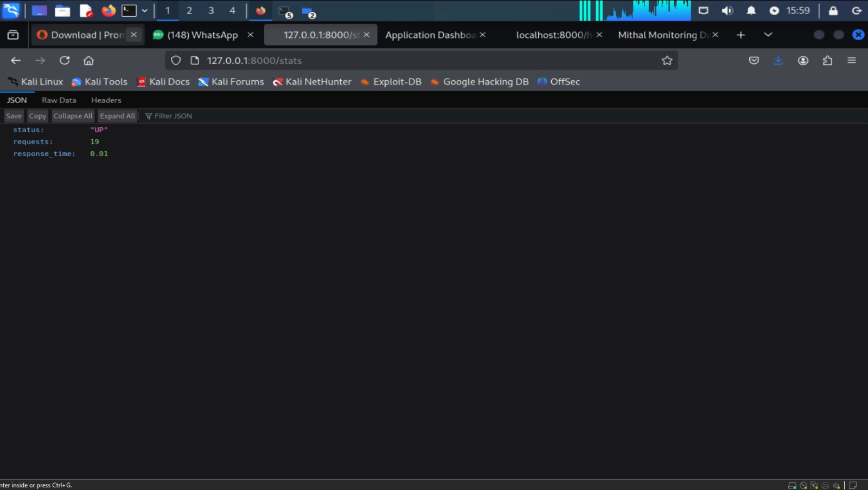Open the notifications bell icon
Viewport: 868px width, 490px height.
[x=751, y=10]
